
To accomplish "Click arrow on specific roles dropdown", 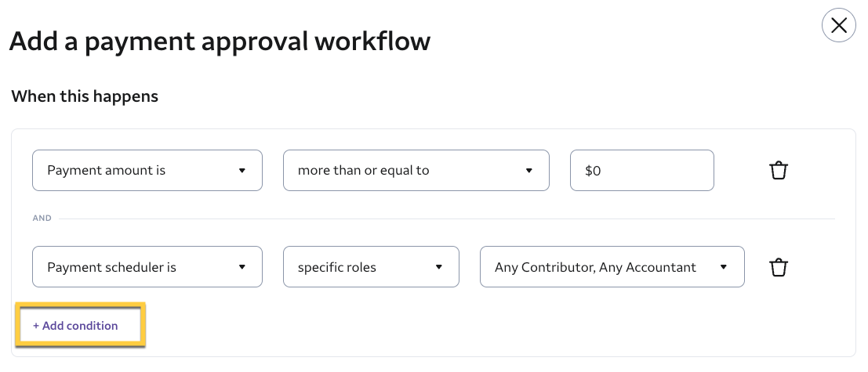I will [x=439, y=268].
